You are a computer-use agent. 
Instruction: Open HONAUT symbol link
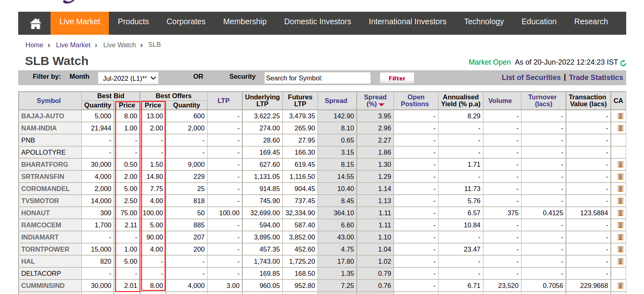pos(36,213)
